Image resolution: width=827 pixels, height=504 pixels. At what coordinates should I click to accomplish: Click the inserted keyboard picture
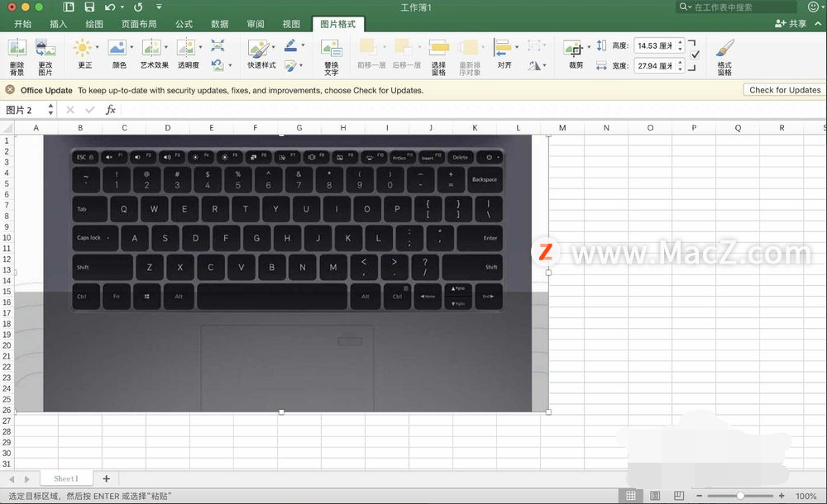pyautogui.click(x=282, y=273)
